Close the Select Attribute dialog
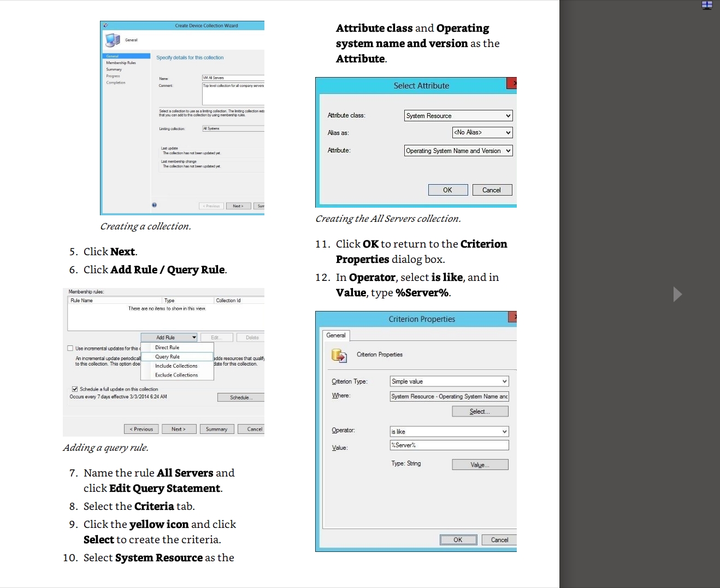720x588 pixels. 512,83
